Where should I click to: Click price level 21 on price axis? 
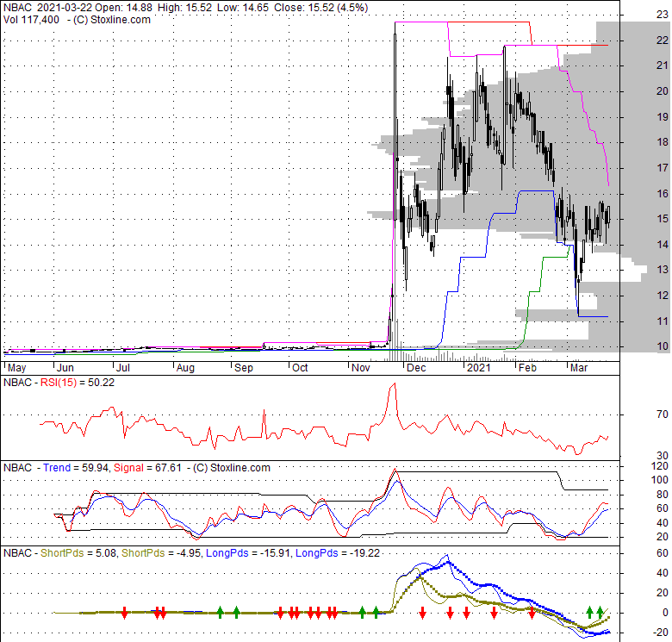point(663,65)
